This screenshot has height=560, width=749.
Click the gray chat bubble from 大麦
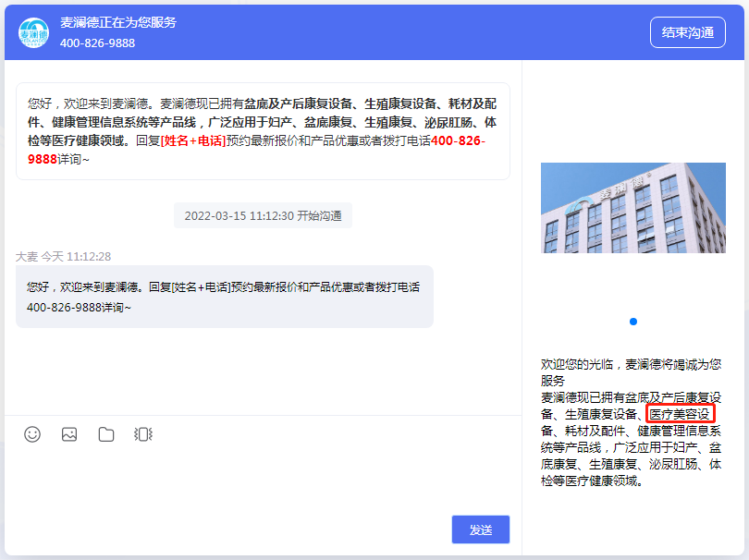point(225,297)
